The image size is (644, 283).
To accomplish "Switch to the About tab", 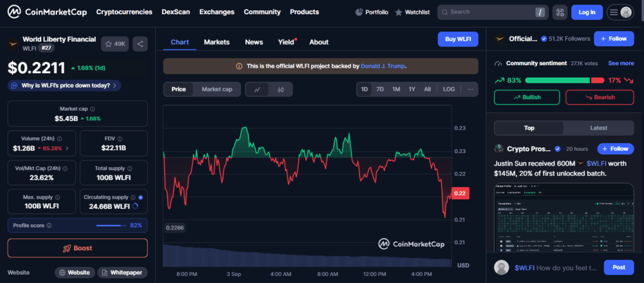I will tap(319, 42).
